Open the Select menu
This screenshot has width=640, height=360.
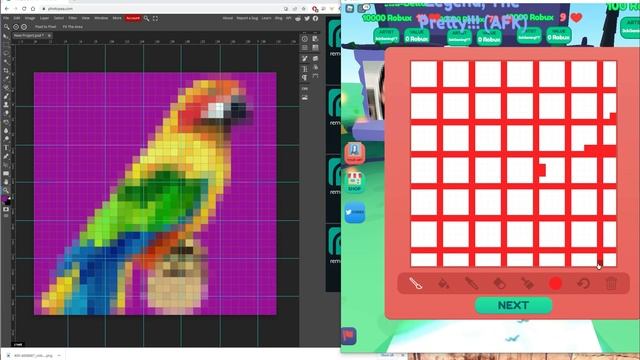(59, 18)
